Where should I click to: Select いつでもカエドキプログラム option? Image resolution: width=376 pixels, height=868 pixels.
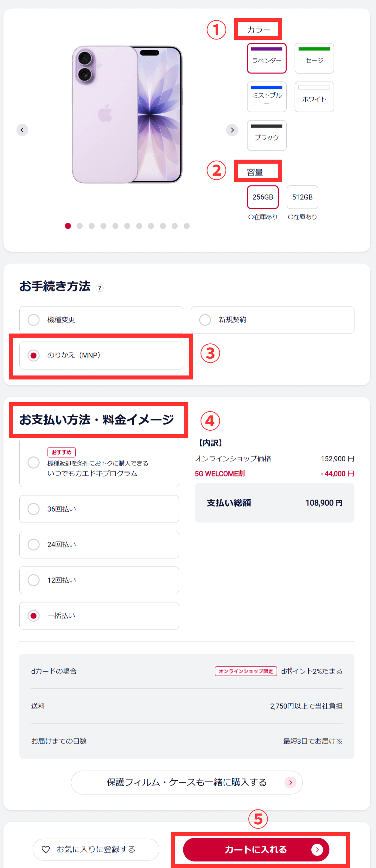[x=33, y=462]
